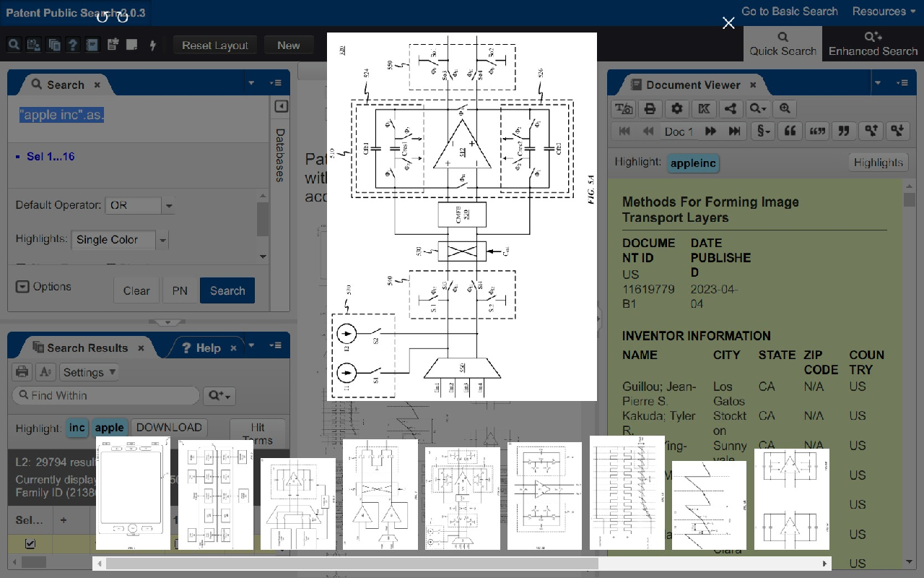This screenshot has width=924, height=578.
Task: Toggle the 'apple' highlight chip
Action: click(109, 428)
